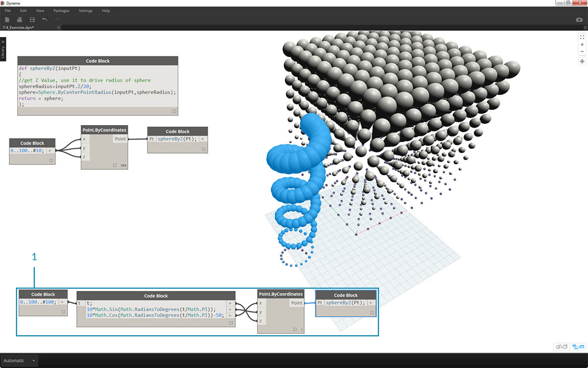Viewport: 588px width, 368px height.
Task: Toggle preview box on sphereByZ definition block
Action: pos(174,111)
